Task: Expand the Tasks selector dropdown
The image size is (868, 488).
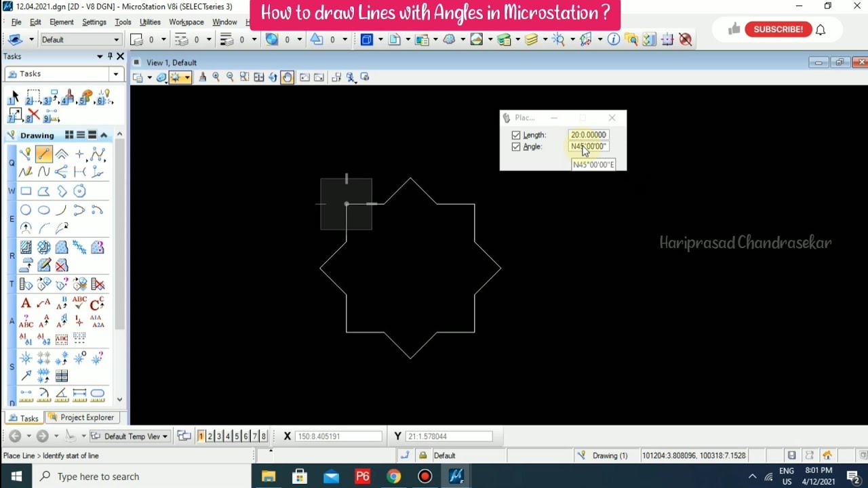Action: tap(116, 74)
